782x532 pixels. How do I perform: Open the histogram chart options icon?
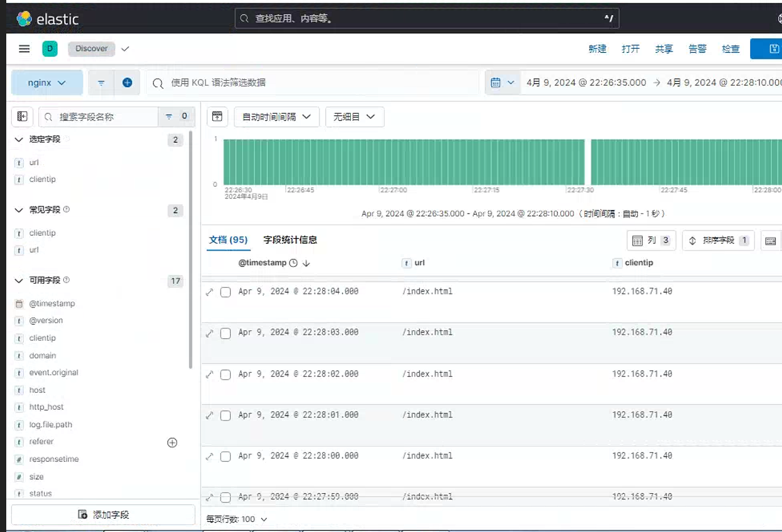pos(217,117)
